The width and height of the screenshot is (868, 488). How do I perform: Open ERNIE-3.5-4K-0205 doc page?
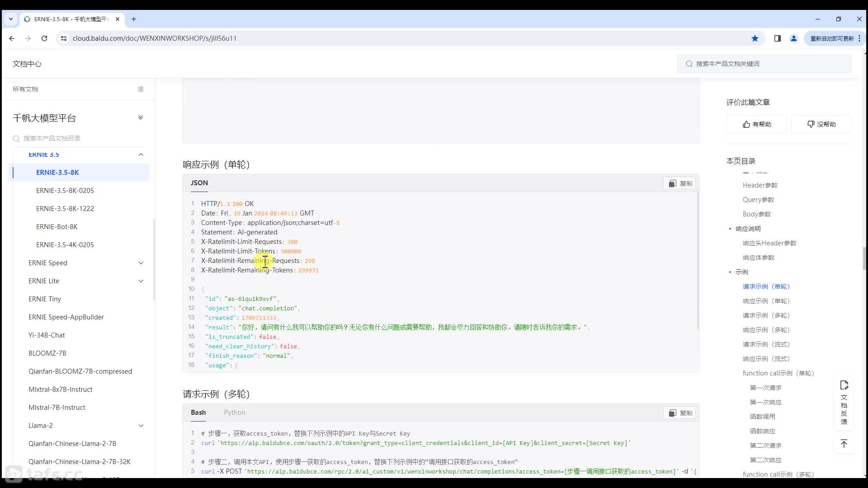tap(65, 244)
